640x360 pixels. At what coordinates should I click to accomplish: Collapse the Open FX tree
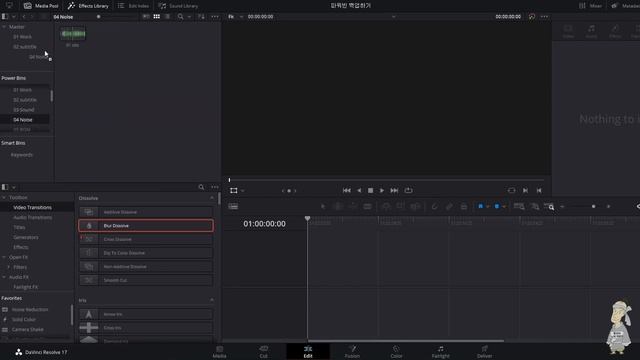pyautogui.click(x=4, y=258)
